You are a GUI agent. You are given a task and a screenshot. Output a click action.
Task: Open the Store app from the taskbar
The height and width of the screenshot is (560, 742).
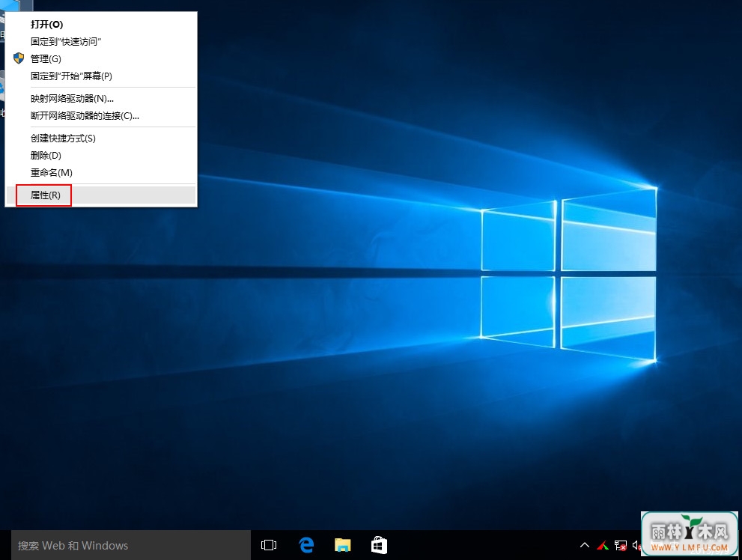379,545
